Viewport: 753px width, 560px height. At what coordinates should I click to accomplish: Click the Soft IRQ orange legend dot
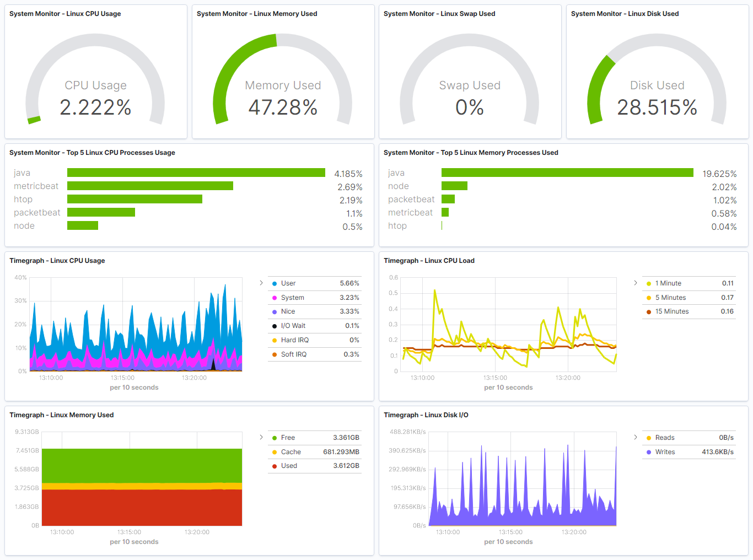coord(275,355)
